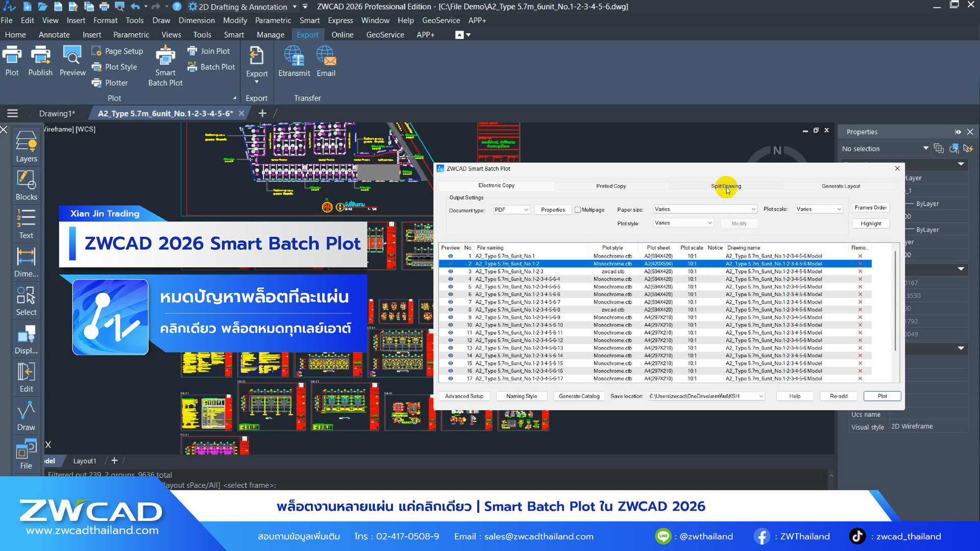Click the Help question mark icon in title bar
This screenshot has width=980, height=551.
(x=177, y=7)
